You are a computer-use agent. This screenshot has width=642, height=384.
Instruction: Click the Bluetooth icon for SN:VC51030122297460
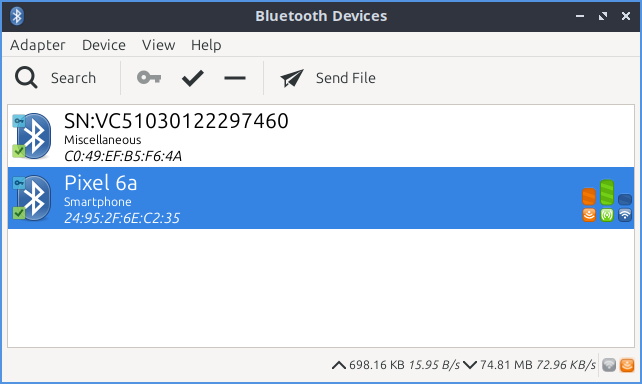tap(32, 136)
